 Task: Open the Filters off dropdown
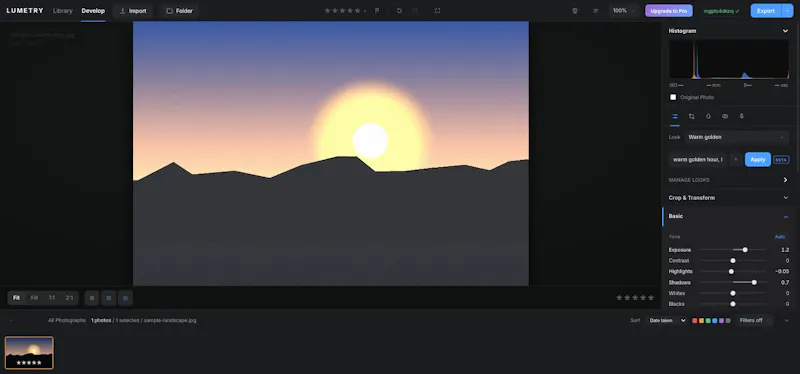click(x=755, y=320)
